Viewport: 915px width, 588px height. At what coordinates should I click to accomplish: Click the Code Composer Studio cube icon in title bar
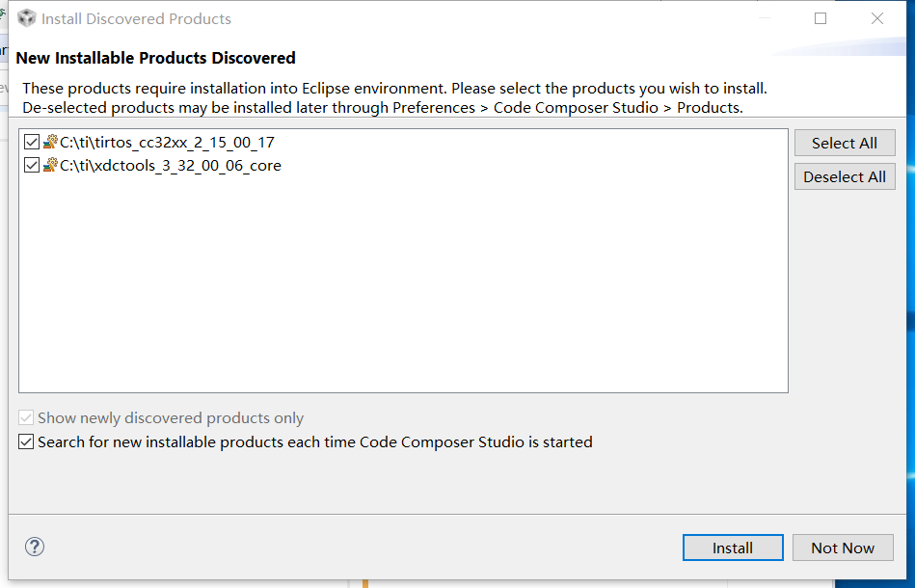pyautogui.click(x=27, y=18)
